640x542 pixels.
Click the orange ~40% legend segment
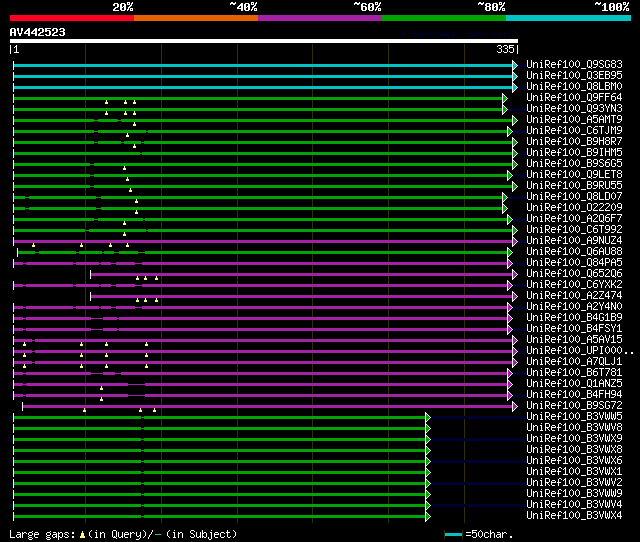click(195, 17)
